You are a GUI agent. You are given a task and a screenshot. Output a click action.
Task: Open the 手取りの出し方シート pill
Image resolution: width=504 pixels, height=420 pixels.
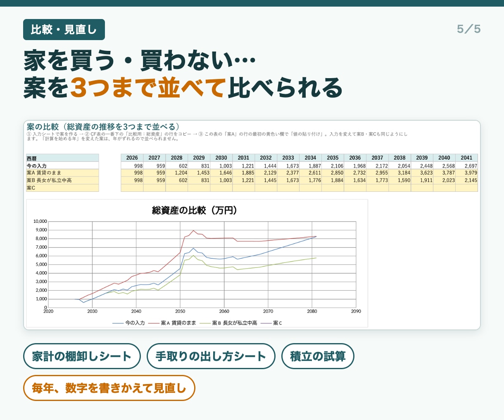click(211, 356)
